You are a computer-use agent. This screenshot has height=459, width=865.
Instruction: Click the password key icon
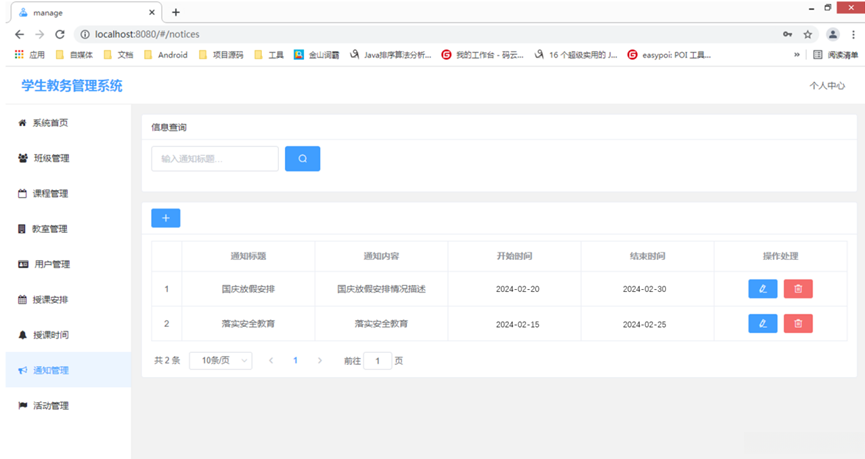pyautogui.click(x=787, y=34)
